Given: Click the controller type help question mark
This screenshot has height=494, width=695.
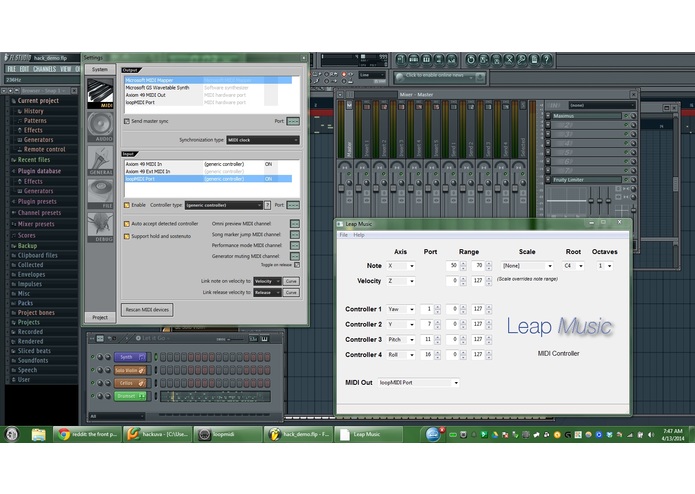Looking at the screenshot, I should click(267, 205).
